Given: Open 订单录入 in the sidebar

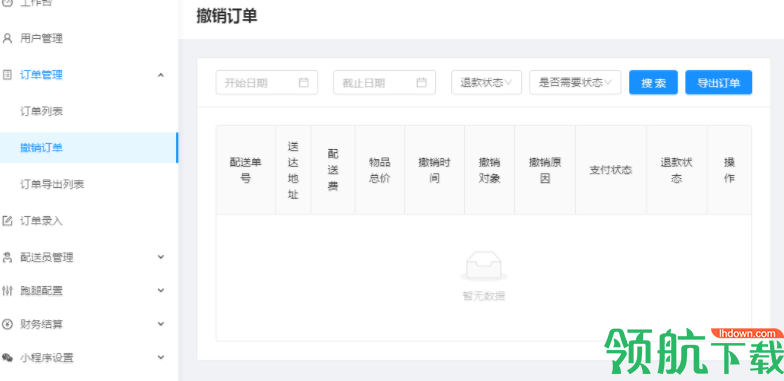Looking at the screenshot, I should click(x=42, y=220).
